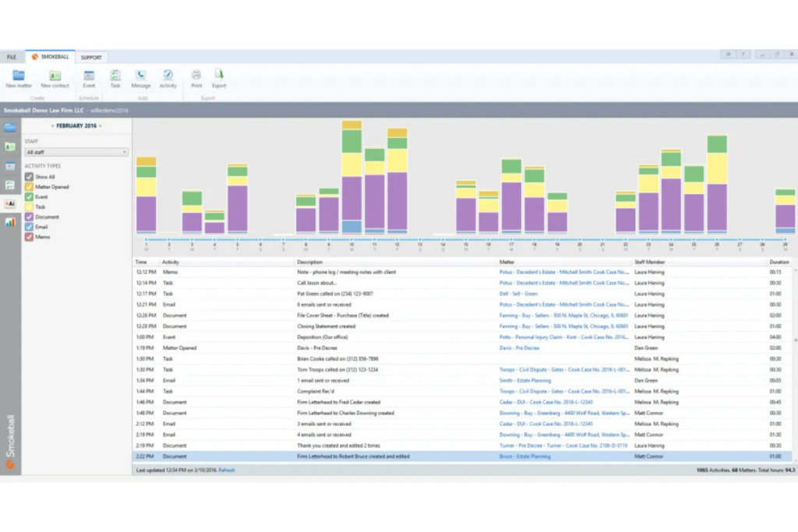Select 'Thank you created and edited 2 times' row
The width and height of the screenshot is (798, 532).
(x=462, y=446)
